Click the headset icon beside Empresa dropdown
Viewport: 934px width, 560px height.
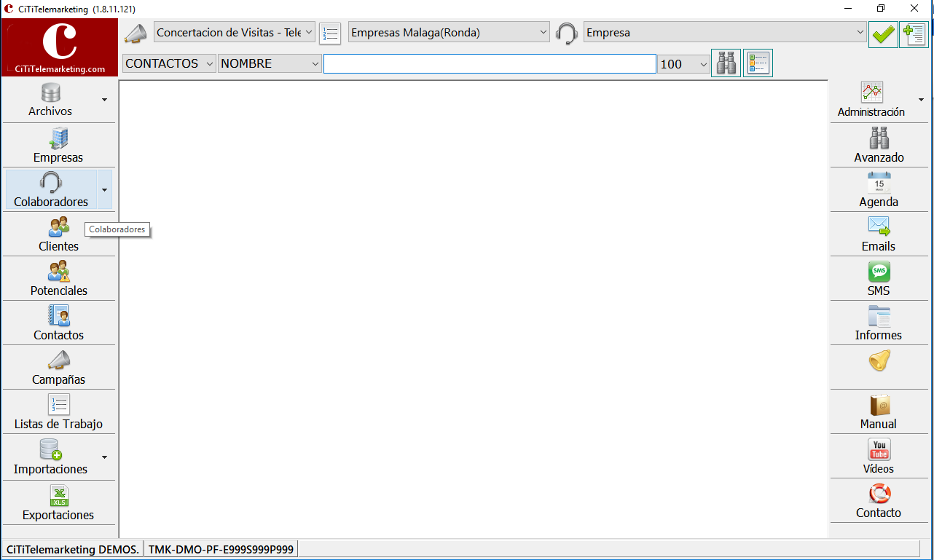point(567,33)
